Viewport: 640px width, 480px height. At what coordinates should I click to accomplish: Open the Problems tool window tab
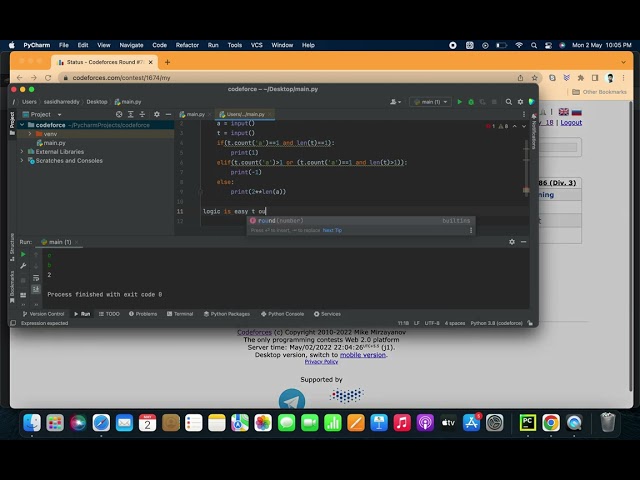[143, 314]
